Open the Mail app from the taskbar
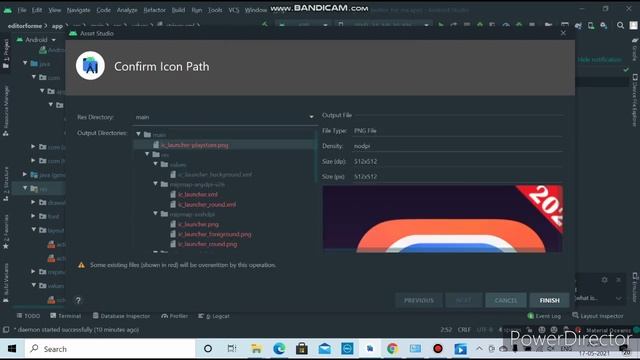The width and height of the screenshot is (640, 360). pos(324,349)
